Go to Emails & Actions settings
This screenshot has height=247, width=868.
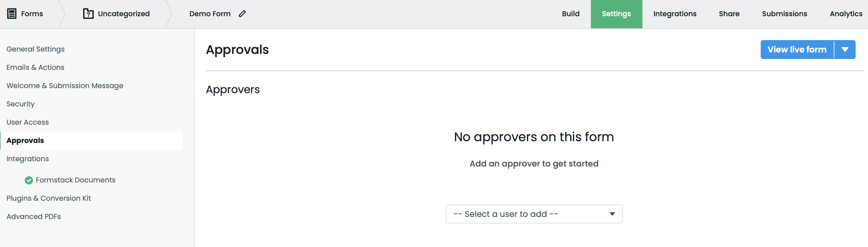[x=35, y=67]
